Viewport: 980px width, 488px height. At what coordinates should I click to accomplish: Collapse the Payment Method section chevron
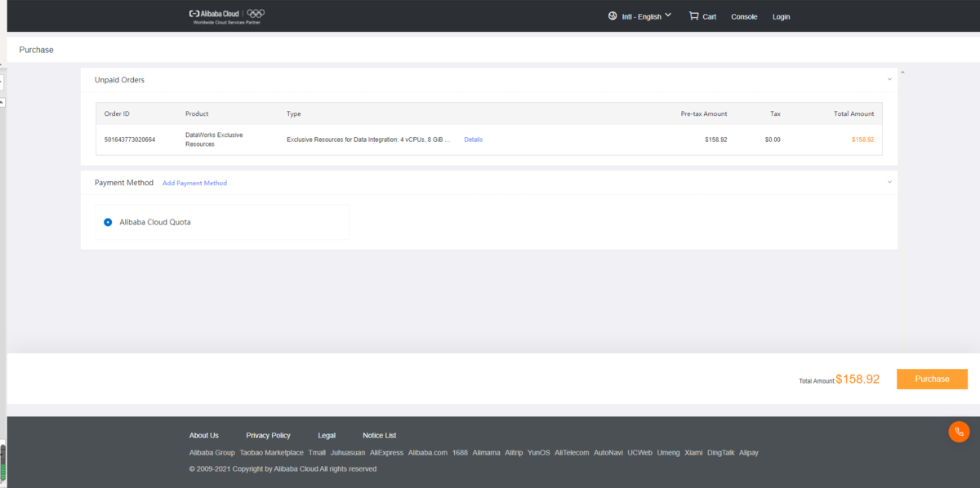pos(889,182)
